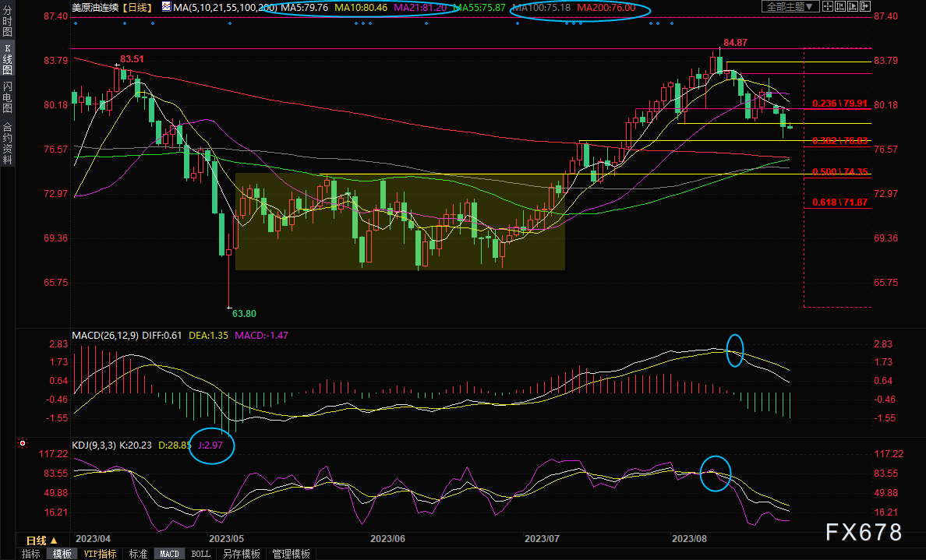Click the 0.618 \ 71.87 Fibonacci label
This screenshot has width=926, height=560.
[839, 203]
